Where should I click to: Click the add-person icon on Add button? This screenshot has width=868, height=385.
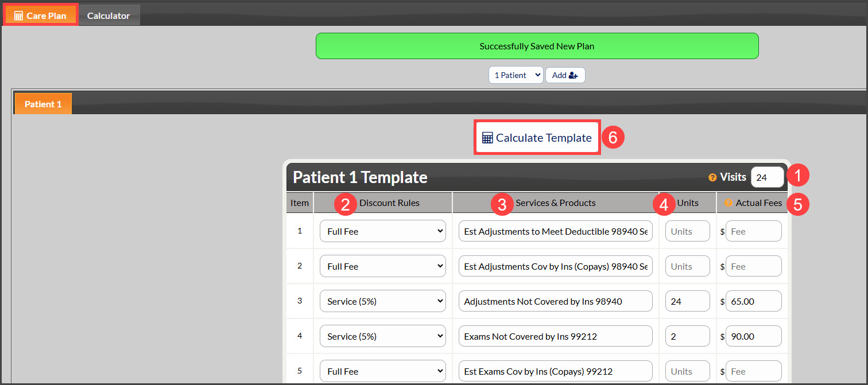pos(573,75)
